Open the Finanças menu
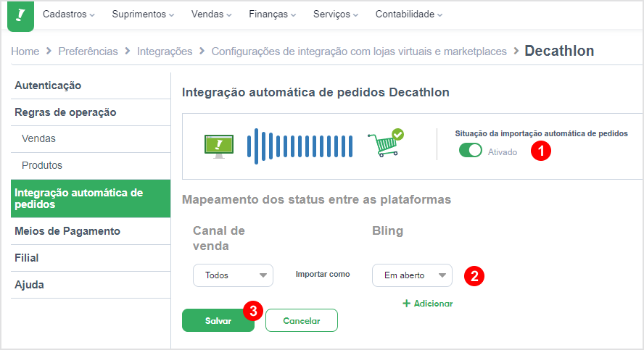 coord(272,14)
